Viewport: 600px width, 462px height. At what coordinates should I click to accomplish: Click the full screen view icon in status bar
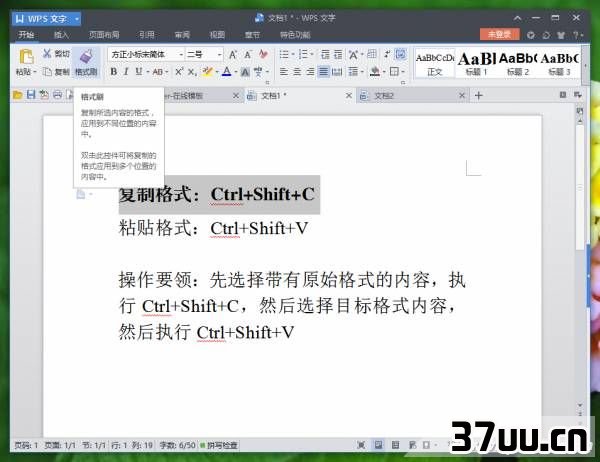(x=361, y=445)
